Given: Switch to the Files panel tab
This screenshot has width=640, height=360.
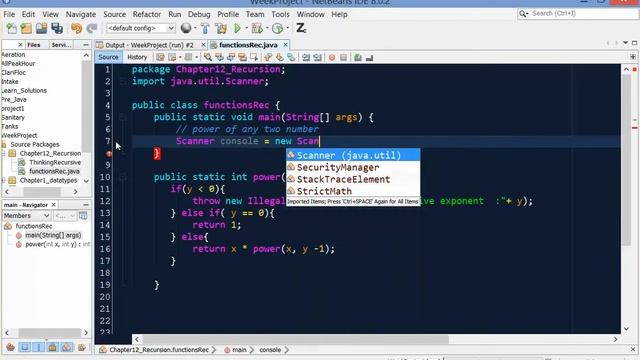Looking at the screenshot, I should tap(34, 45).
